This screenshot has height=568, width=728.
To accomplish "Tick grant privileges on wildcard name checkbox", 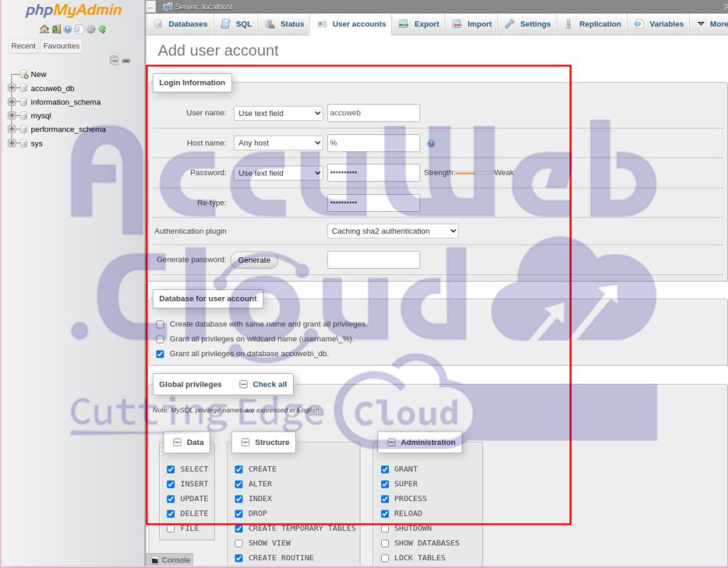I will click(160, 339).
